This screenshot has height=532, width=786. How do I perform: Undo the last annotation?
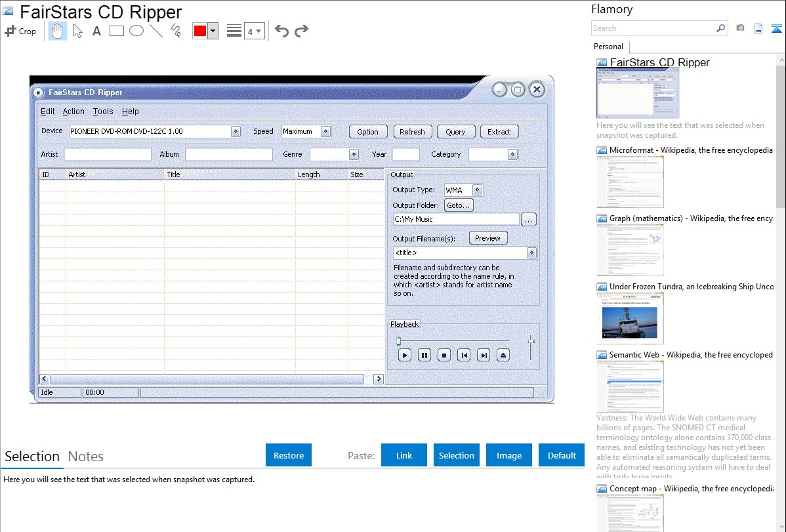click(281, 31)
